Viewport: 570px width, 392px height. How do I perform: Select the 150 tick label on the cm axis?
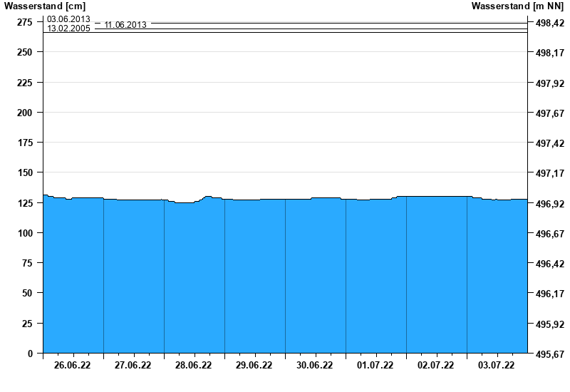(25, 172)
